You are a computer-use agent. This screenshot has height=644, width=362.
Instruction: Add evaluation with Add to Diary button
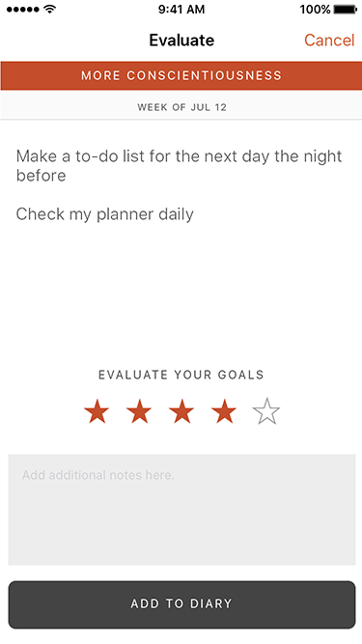click(181, 604)
